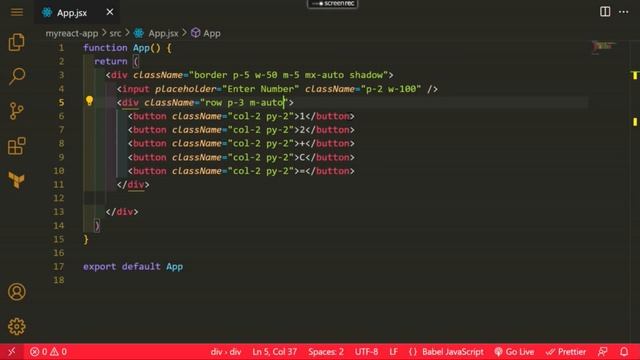Click Go Live in status bar
Viewport: 640px width, 360px height.
pyautogui.click(x=514, y=351)
